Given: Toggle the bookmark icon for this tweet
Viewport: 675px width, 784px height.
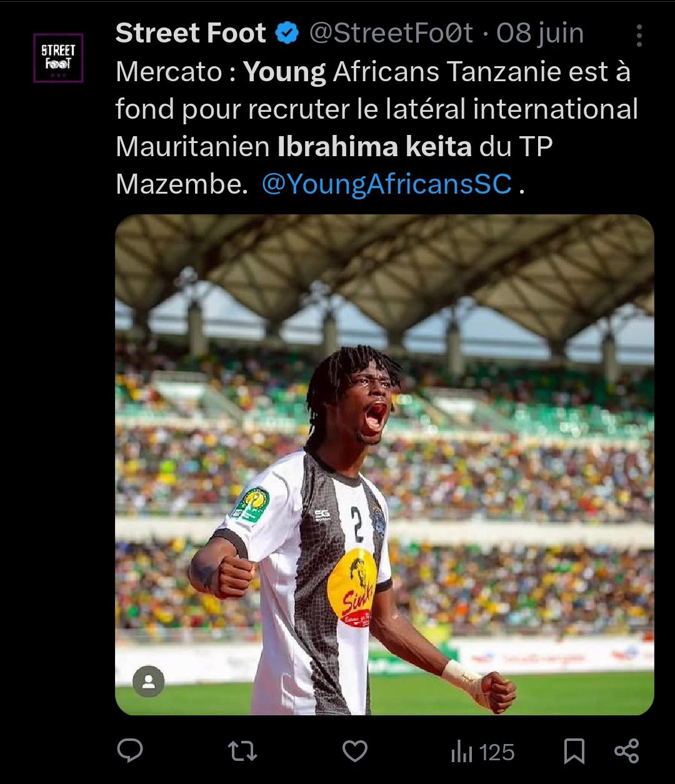Looking at the screenshot, I should pyautogui.click(x=574, y=752).
